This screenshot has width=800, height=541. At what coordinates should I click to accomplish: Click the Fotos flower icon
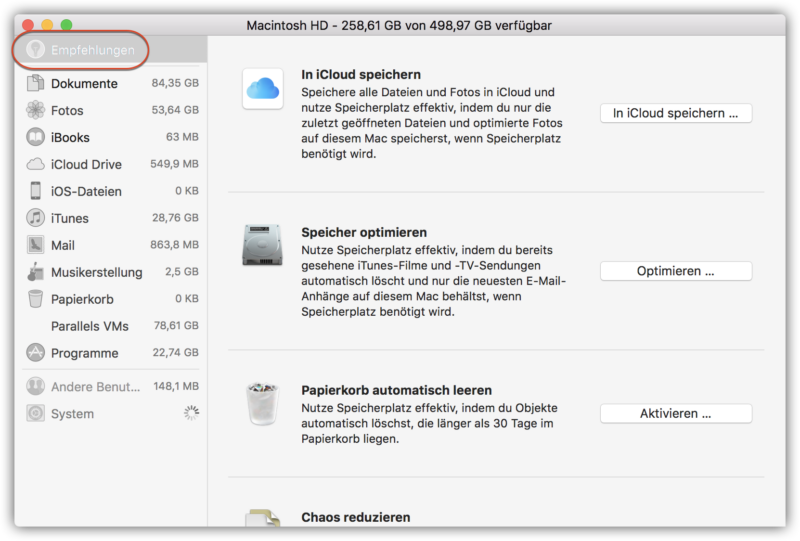pos(35,110)
